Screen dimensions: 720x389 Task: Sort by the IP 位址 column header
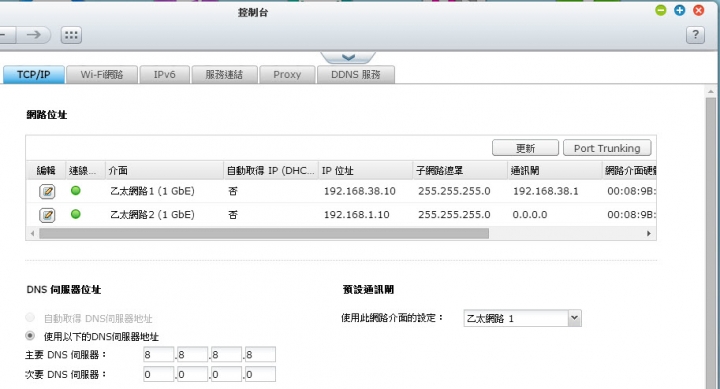tap(365, 170)
